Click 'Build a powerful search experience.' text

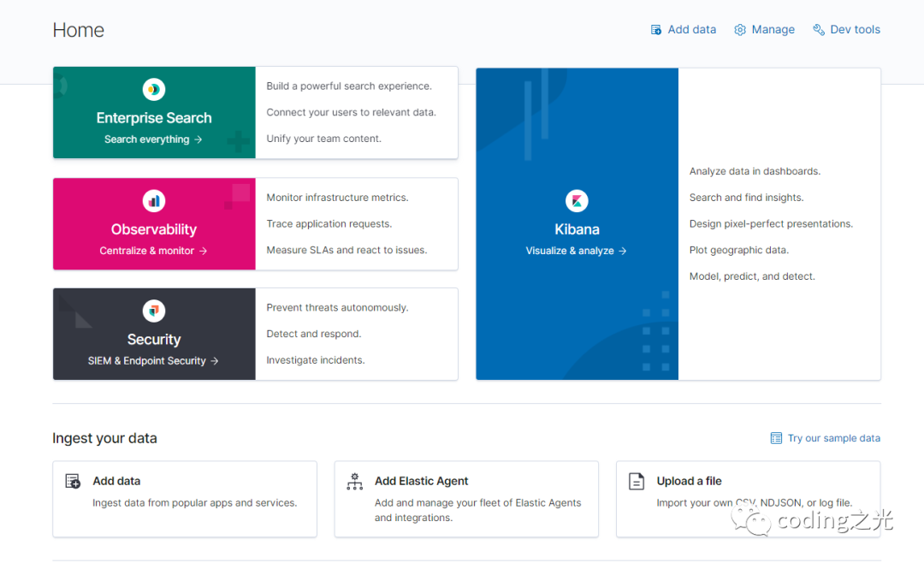(x=349, y=86)
